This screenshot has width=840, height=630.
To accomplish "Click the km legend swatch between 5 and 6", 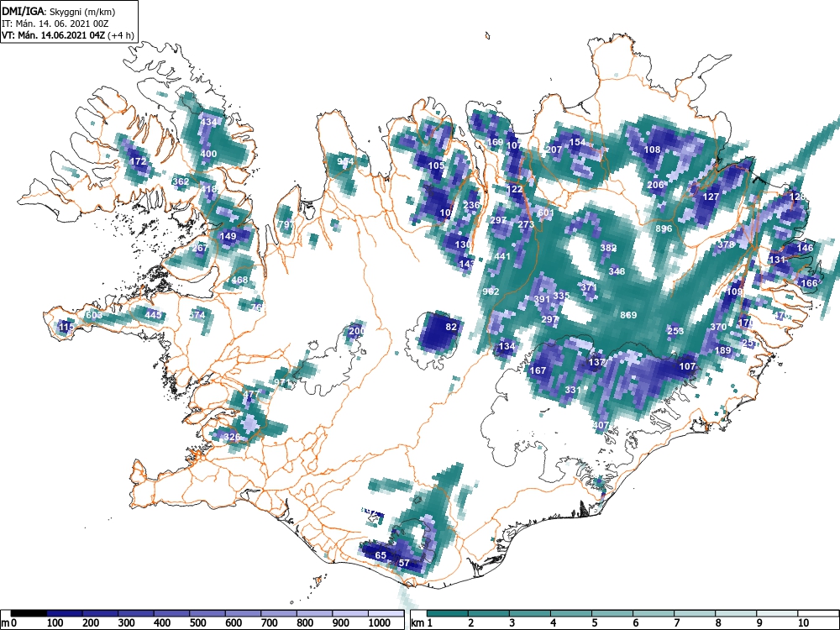I will tap(612, 613).
